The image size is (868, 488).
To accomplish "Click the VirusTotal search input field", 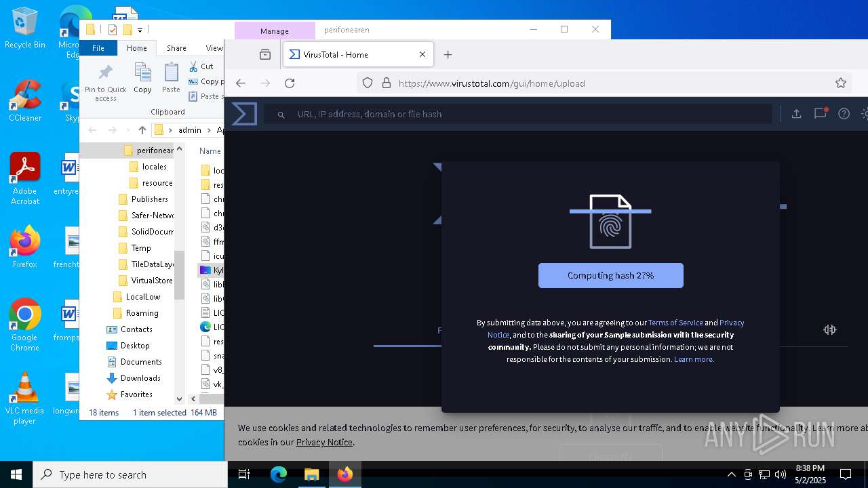I will (519, 114).
